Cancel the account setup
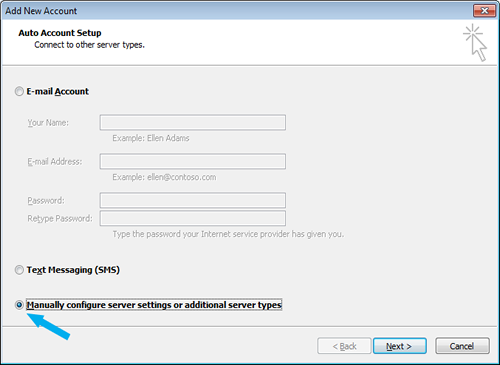The height and width of the screenshot is (365, 500). (462, 346)
